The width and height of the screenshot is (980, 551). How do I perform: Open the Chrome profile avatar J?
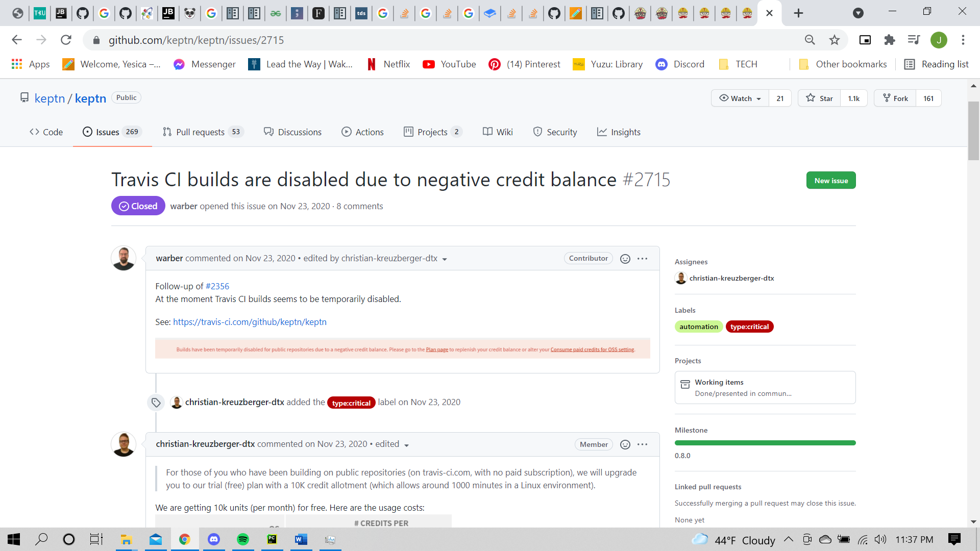[x=939, y=40]
